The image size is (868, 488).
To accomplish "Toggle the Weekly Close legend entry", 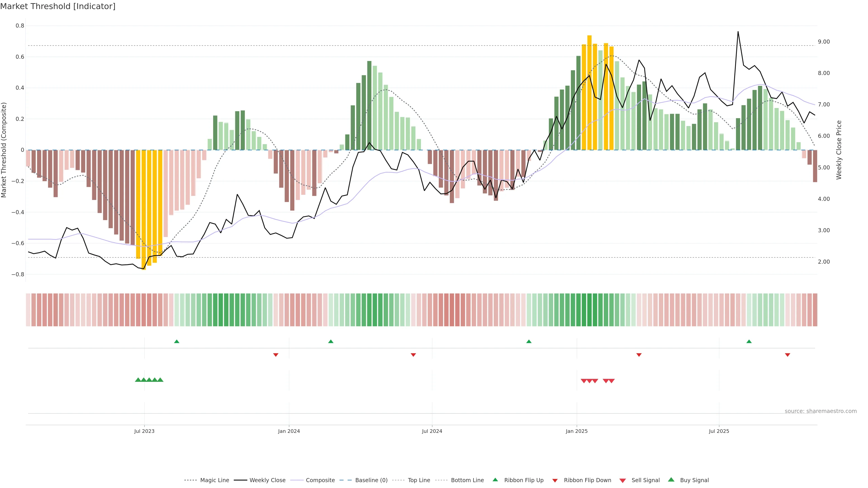I will (267, 480).
